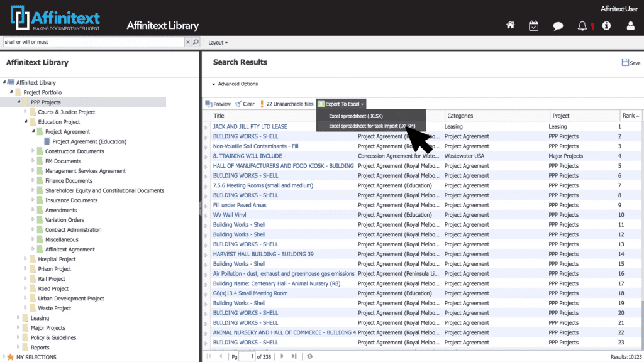Viewport: 644px width, 362px height.
Task: Select Management Services Agreement folder
Action: (85, 171)
